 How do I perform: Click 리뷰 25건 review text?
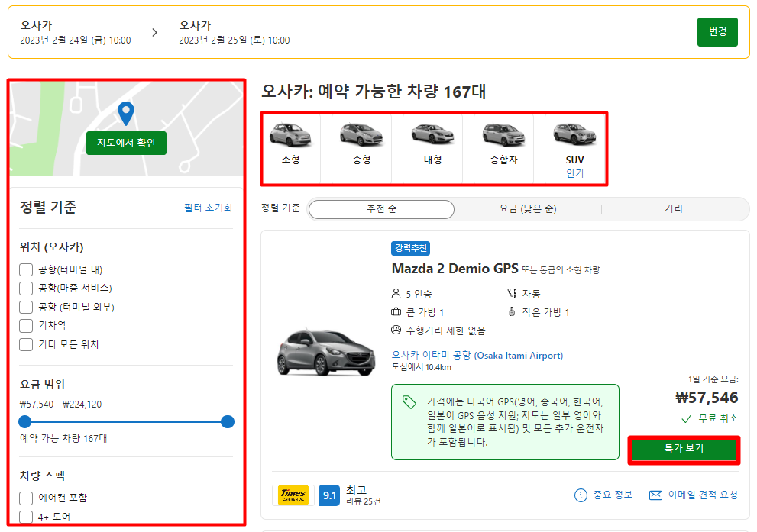(x=364, y=501)
